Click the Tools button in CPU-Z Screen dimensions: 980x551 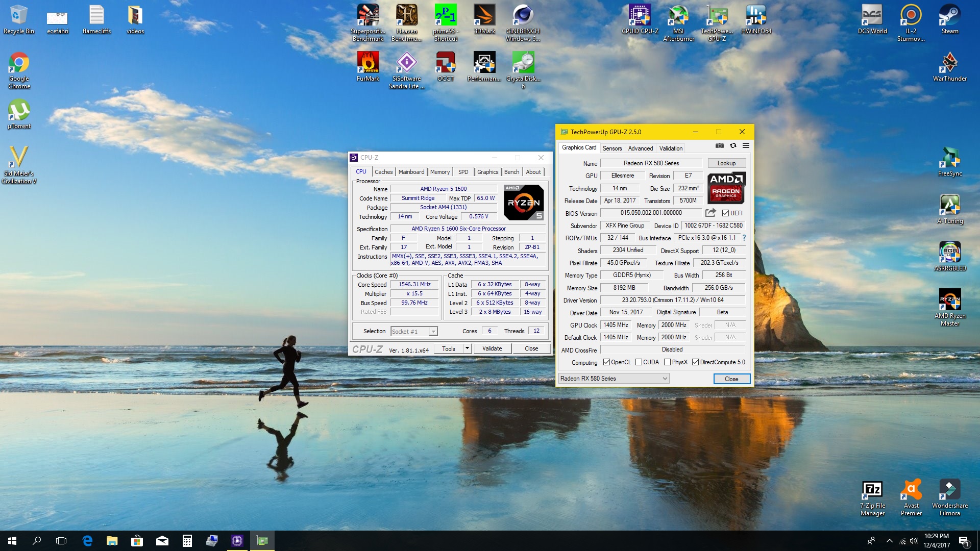(x=449, y=348)
